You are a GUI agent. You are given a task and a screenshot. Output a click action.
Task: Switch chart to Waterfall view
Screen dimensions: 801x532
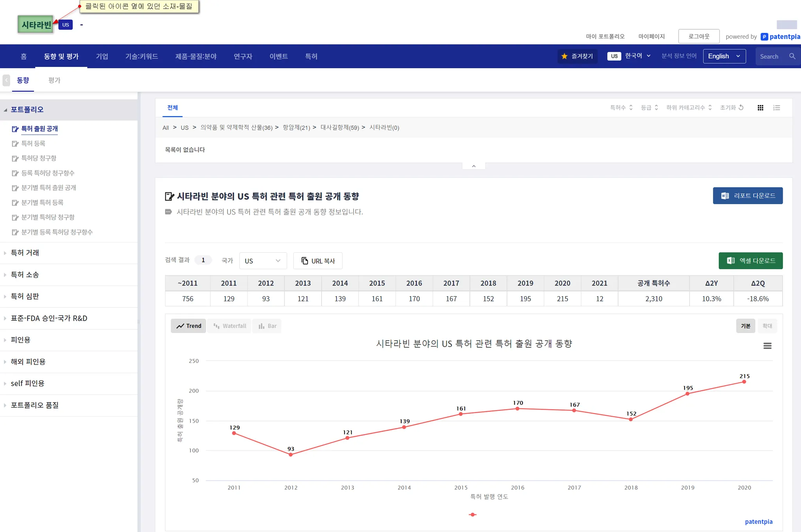[230, 326]
